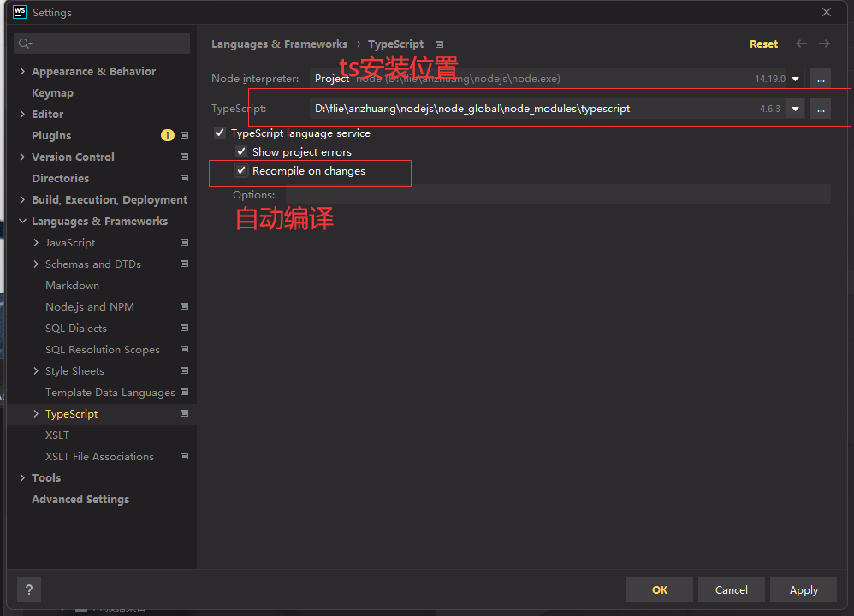Click the TypeScript Options input field

tap(558, 194)
